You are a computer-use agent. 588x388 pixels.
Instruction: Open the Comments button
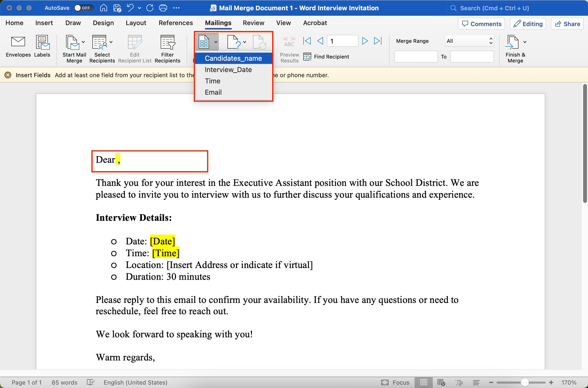tap(481, 24)
